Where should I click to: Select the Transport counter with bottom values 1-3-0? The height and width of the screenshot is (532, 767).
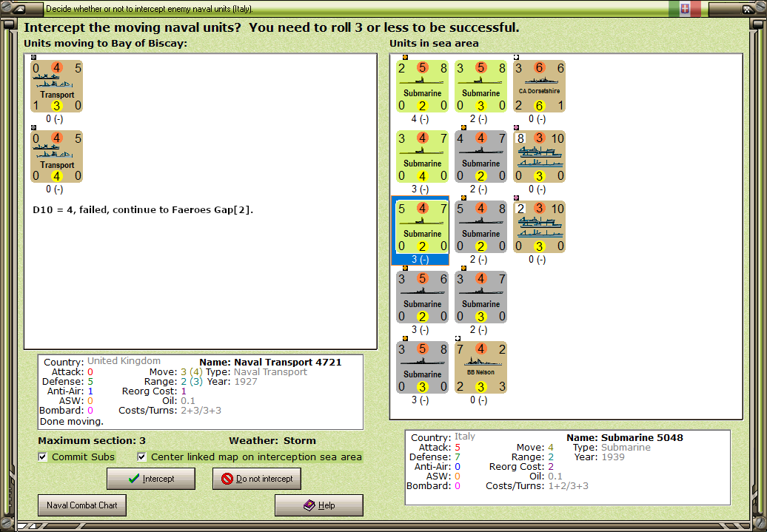(57, 87)
